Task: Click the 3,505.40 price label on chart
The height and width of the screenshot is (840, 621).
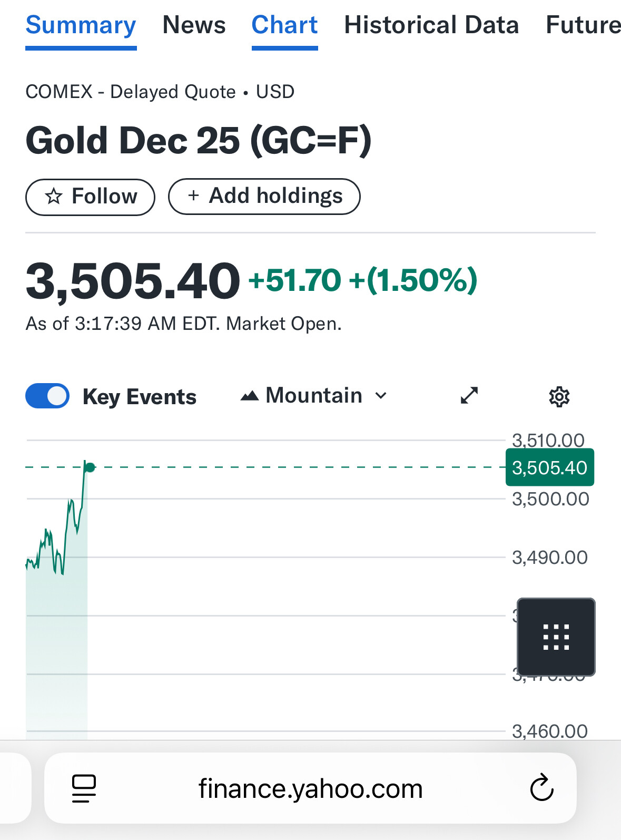Action: [x=550, y=467]
